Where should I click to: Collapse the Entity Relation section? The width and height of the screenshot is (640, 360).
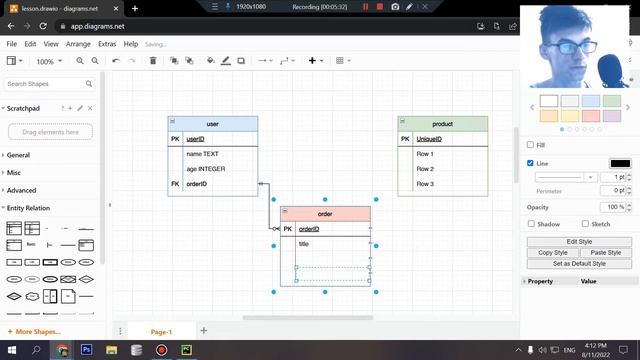pos(28,208)
